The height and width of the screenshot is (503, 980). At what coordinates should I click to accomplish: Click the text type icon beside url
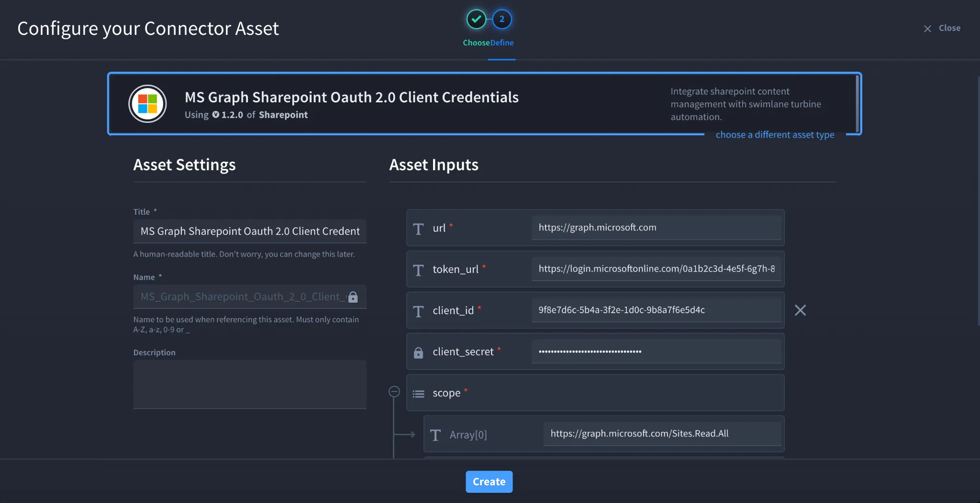pyautogui.click(x=418, y=229)
